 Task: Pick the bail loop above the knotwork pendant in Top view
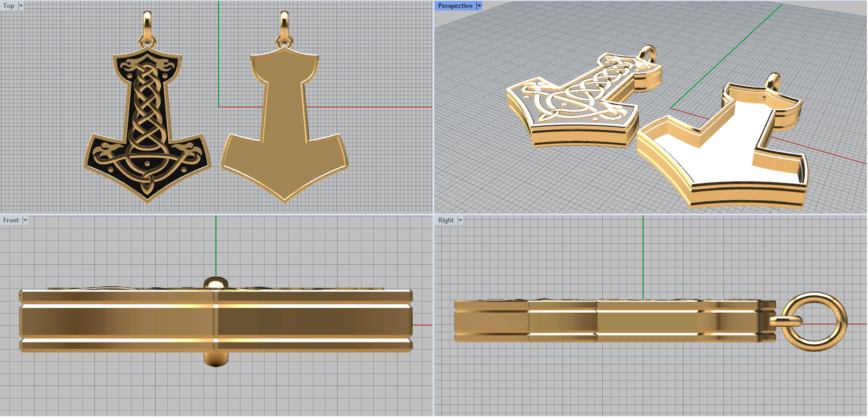coord(148,24)
